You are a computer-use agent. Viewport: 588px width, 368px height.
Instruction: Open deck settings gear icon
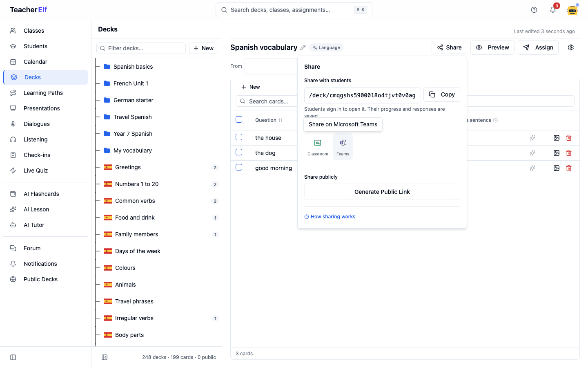click(x=571, y=47)
